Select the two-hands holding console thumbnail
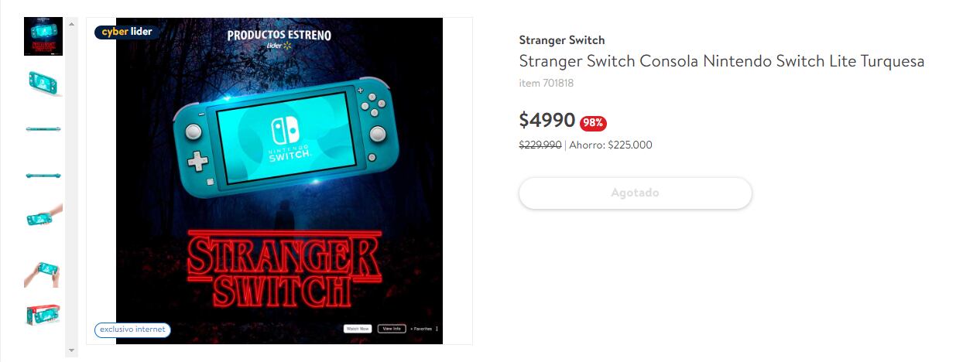 tap(43, 271)
